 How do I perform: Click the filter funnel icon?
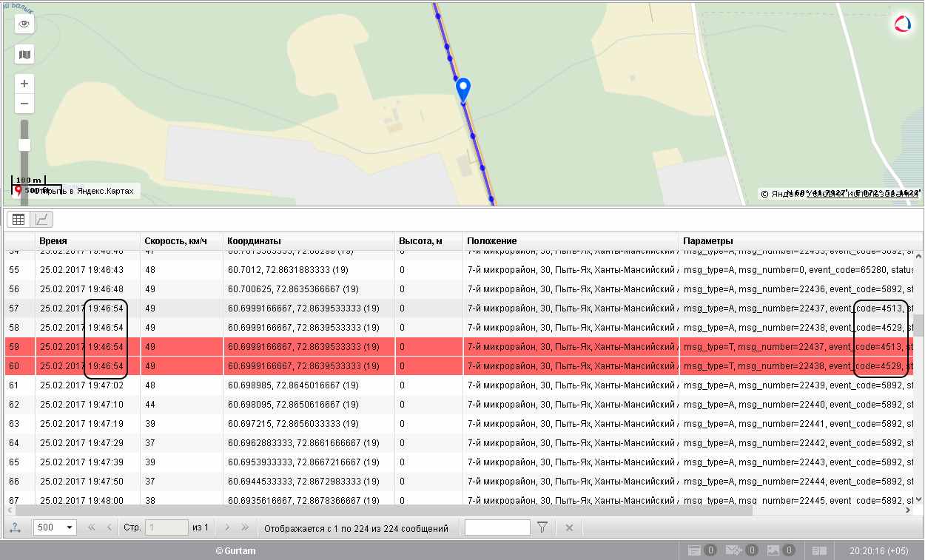pyautogui.click(x=542, y=527)
